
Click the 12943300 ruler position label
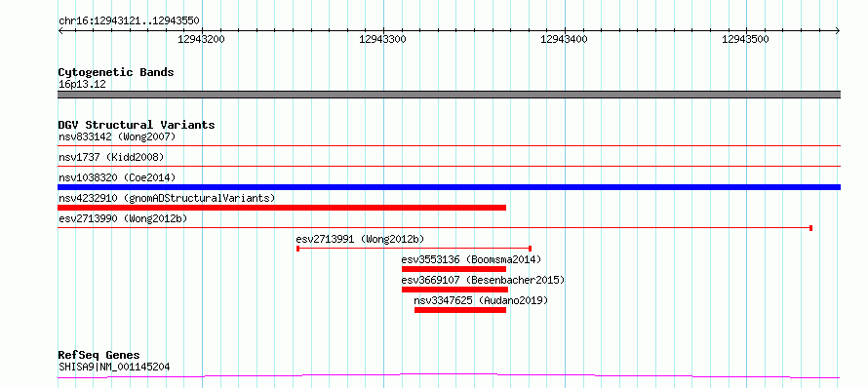[383, 39]
